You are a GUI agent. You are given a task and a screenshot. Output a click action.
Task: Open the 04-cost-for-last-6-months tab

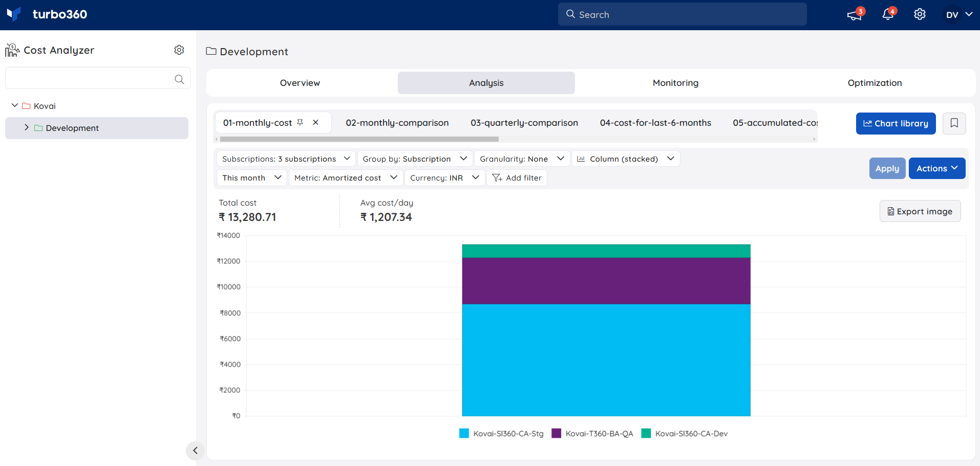(x=655, y=123)
